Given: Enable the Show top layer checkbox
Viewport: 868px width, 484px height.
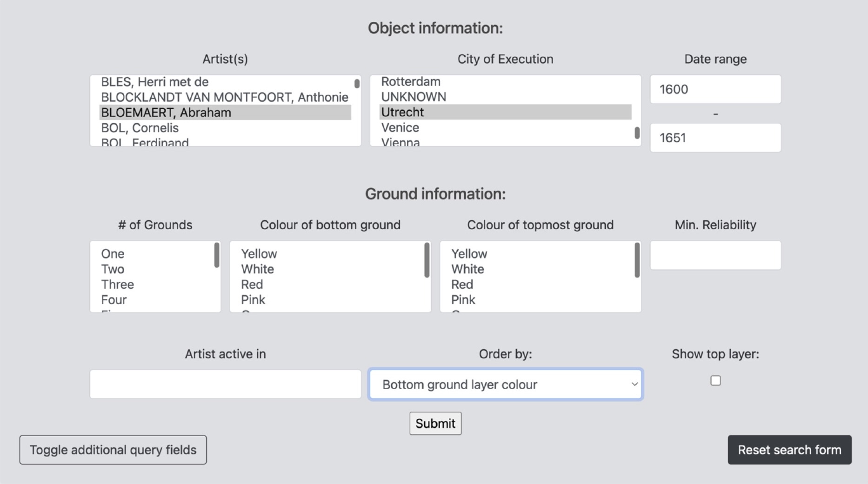Looking at the screenshot, I should coord(715,381).
